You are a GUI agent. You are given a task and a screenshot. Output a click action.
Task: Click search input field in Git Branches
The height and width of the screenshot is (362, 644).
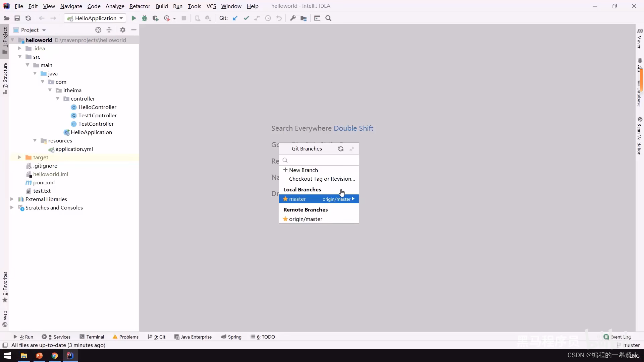318,160
